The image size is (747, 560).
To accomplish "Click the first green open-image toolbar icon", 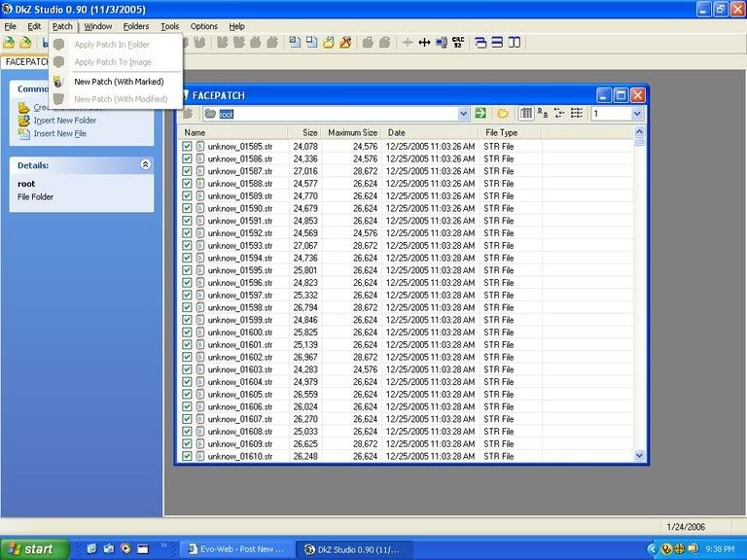I will 9,43.
